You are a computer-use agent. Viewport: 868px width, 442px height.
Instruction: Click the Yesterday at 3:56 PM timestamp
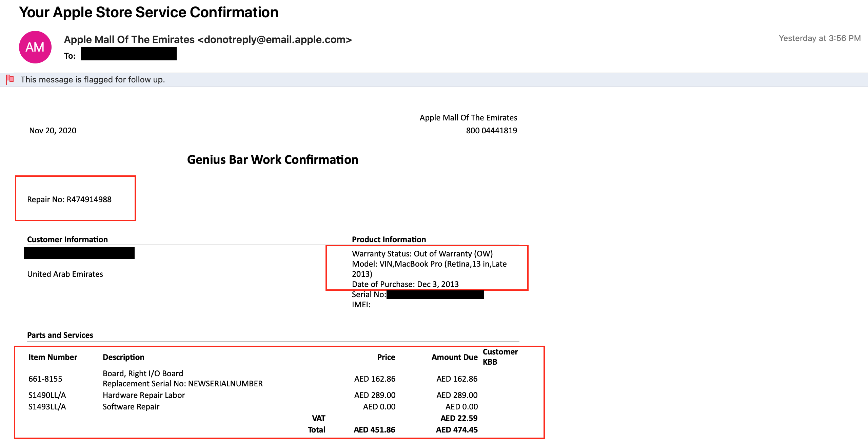[x=820, y=38]
